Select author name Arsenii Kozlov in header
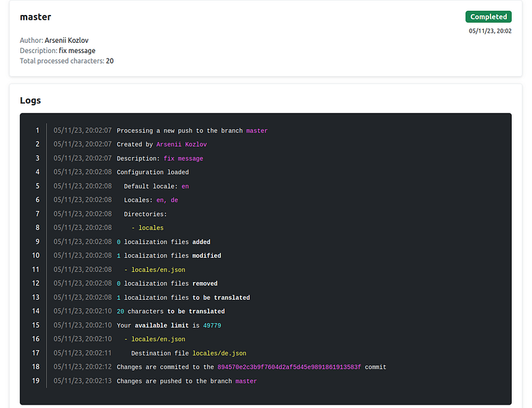This screenshot has width=532, height=408. pos(67,40)
